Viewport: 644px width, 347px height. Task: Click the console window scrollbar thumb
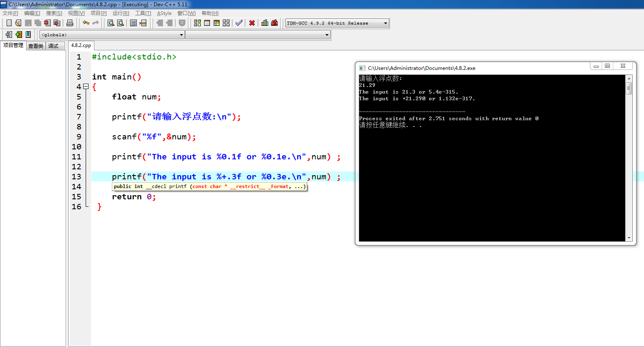629,88
